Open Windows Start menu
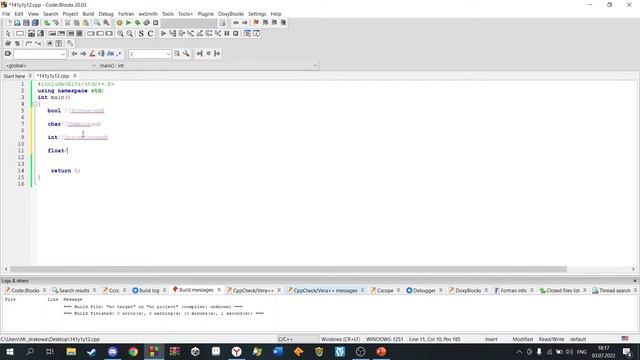 [9, 351]
